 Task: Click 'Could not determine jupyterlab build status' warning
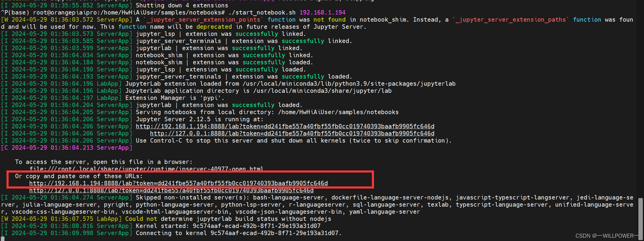(228, 219)
